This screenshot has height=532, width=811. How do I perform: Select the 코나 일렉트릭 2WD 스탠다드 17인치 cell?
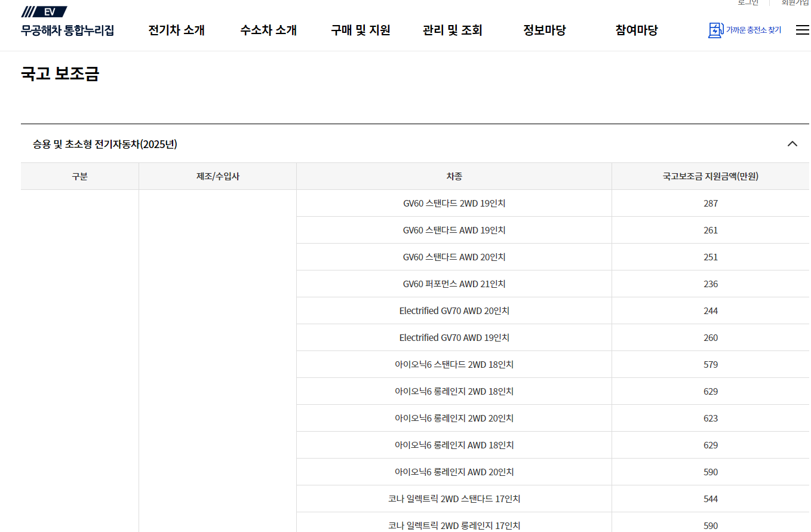click(454, 499)
